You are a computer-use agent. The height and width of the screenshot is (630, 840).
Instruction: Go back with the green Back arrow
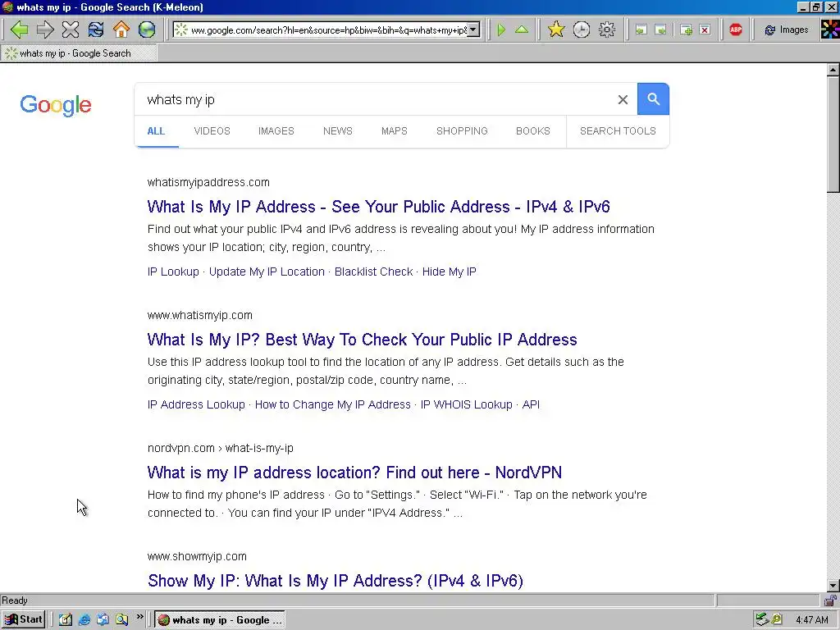[x=20, y=30]
